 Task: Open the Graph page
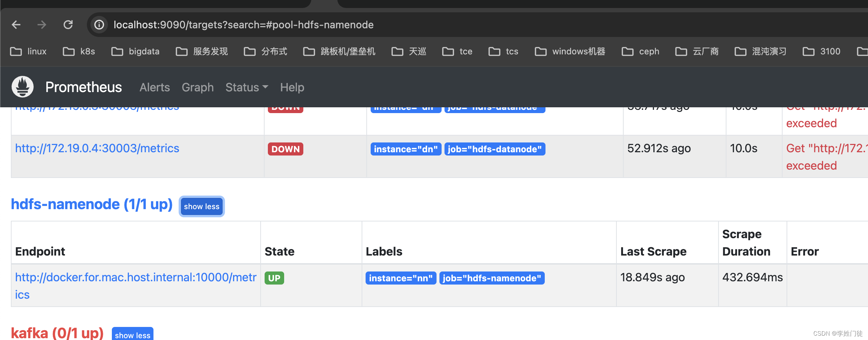point(198,87)
